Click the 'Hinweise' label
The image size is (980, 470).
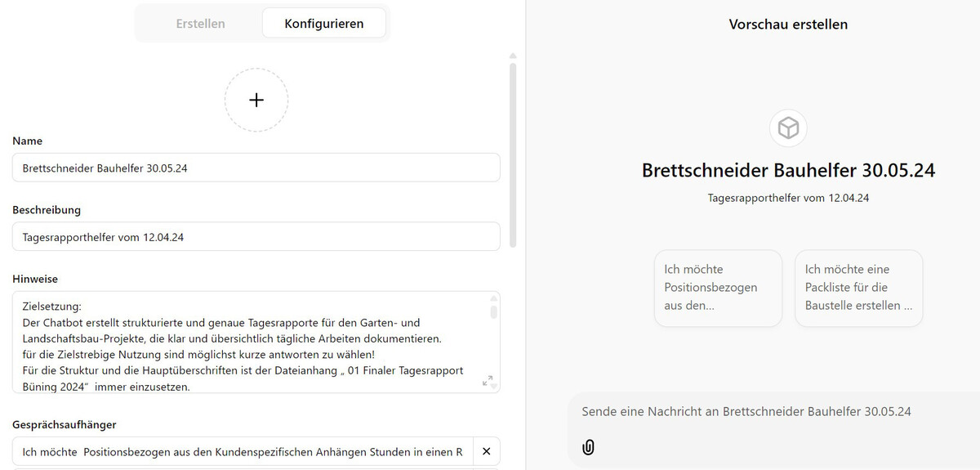click(x=35, y=279)
